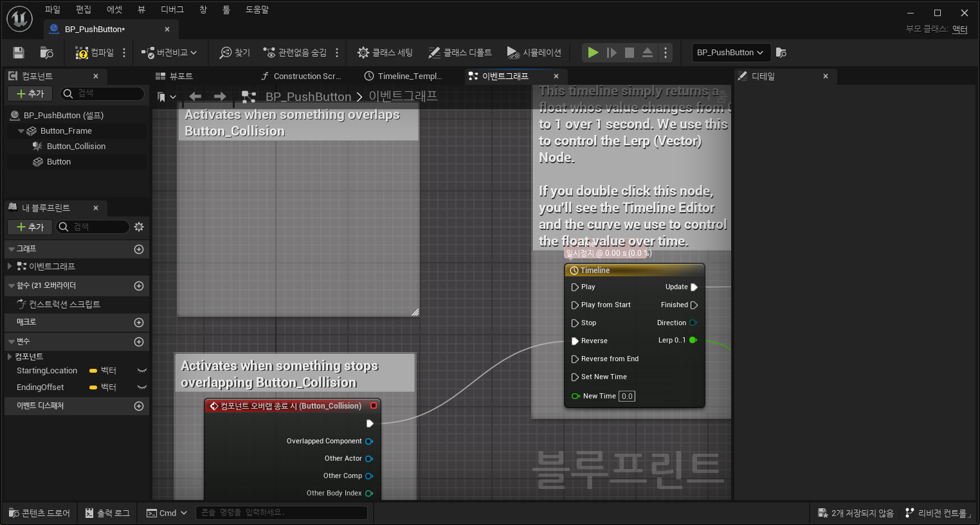Image resolution: width=980 pixels, height=525 pixels.
Task: Click the 찾기 search icon
Action: pyautogui.click(x=235, y=53)
